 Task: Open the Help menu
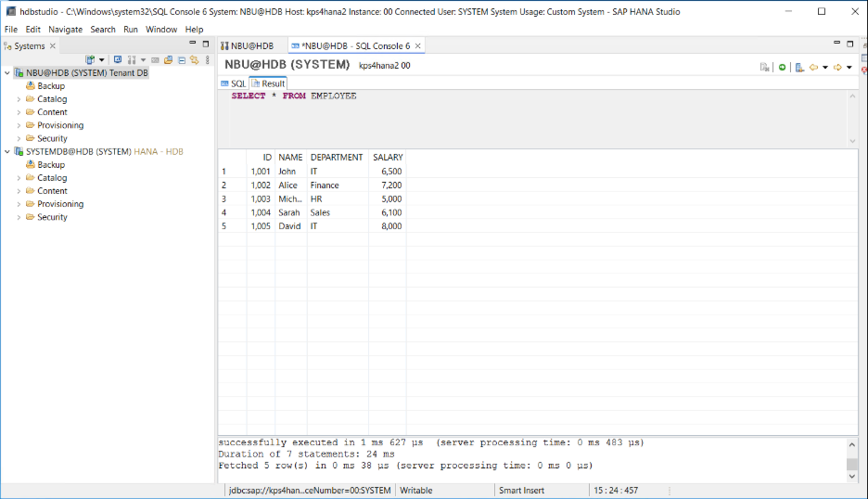click(x=194, y=30)
